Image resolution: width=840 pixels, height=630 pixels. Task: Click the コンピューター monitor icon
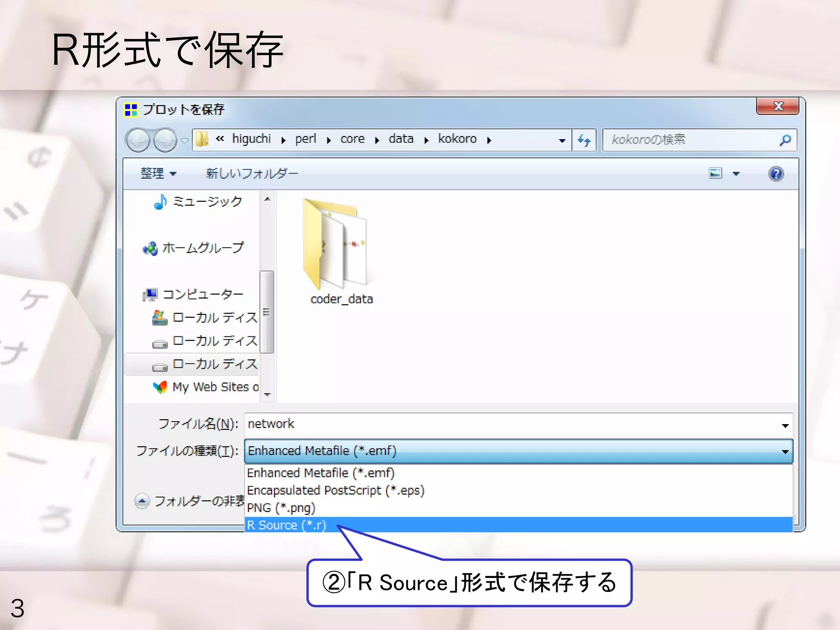pyautogui.click(x=150, y=294)
